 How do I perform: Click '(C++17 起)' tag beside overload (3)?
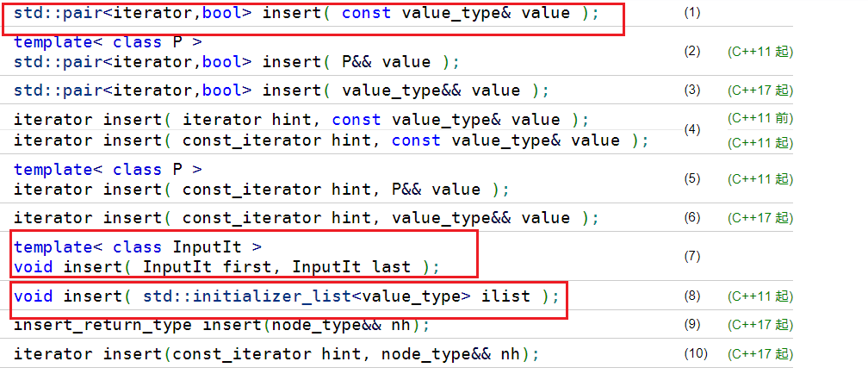760,90
